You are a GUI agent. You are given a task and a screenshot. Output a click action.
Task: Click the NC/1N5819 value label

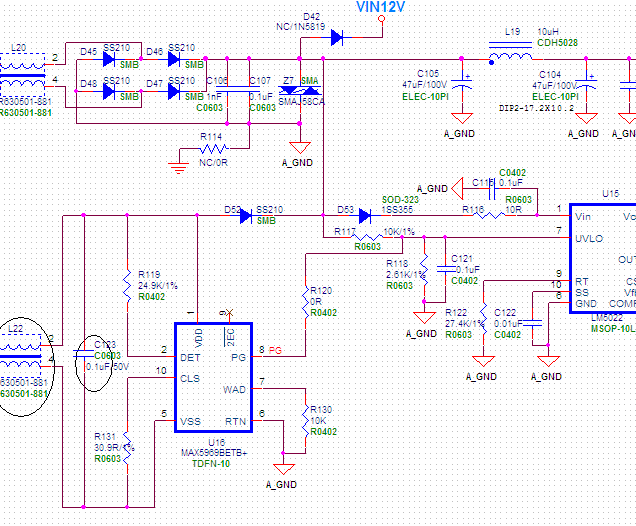pos(300,27)
